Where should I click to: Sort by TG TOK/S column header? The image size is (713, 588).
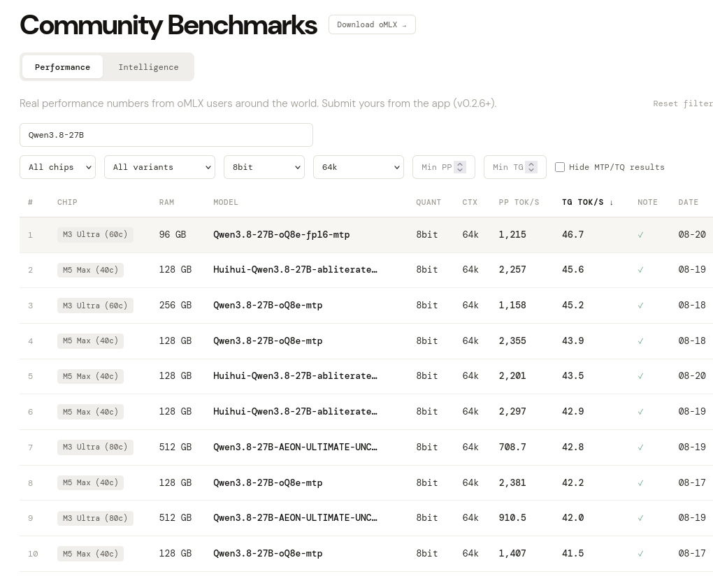pos(587,202)
